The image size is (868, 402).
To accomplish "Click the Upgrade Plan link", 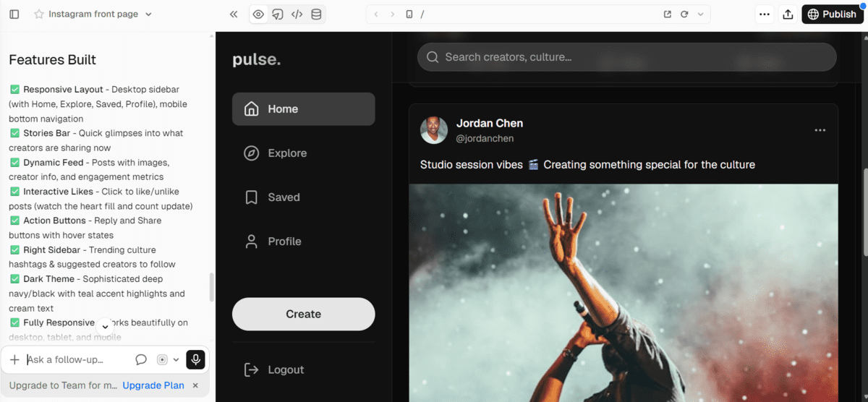I will click(x=153, y=385).
